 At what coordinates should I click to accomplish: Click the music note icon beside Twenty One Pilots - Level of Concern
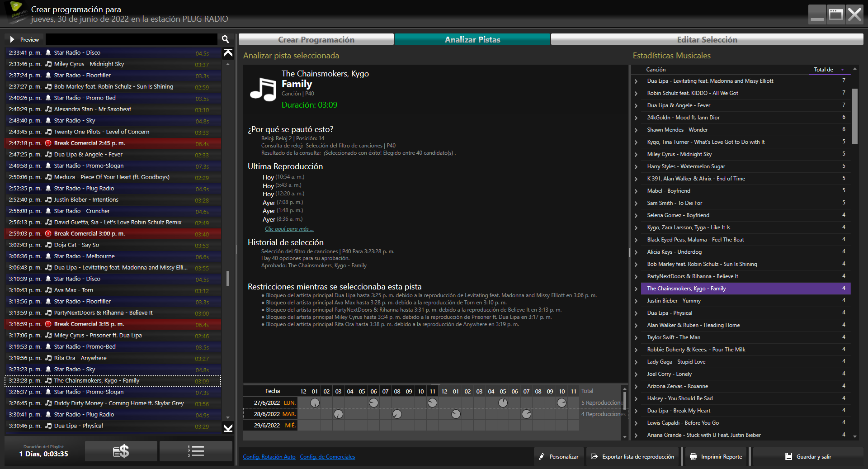(48, 132)
